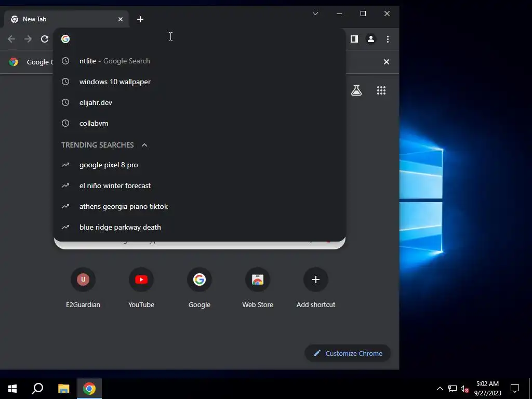
Task: Click the clock icon beside windows 10 wallpaper
Action: 65,82
